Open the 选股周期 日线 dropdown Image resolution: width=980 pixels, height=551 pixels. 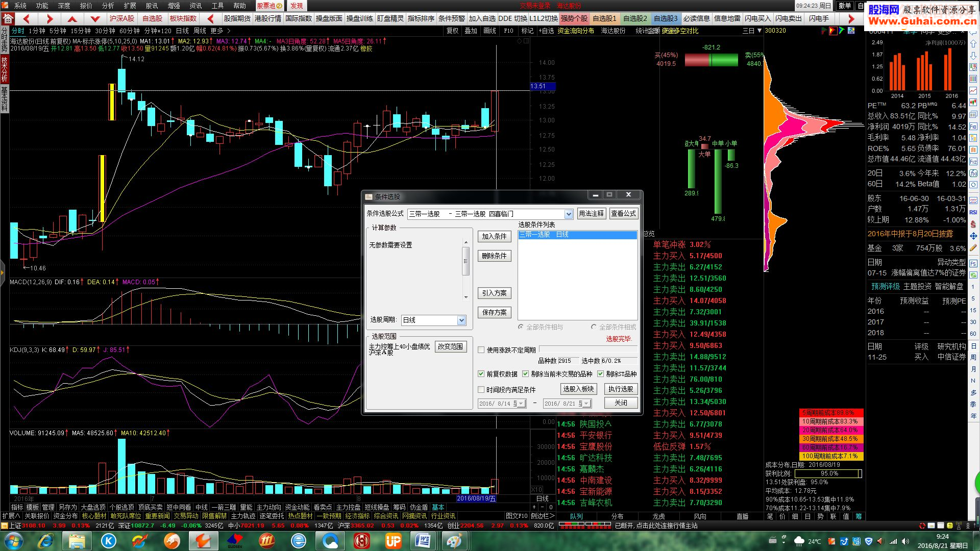[x=461, y=320]
